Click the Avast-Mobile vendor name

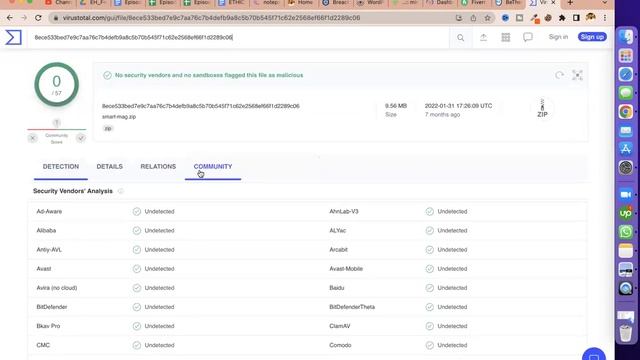pyautogui.click(x=346, y=269)
